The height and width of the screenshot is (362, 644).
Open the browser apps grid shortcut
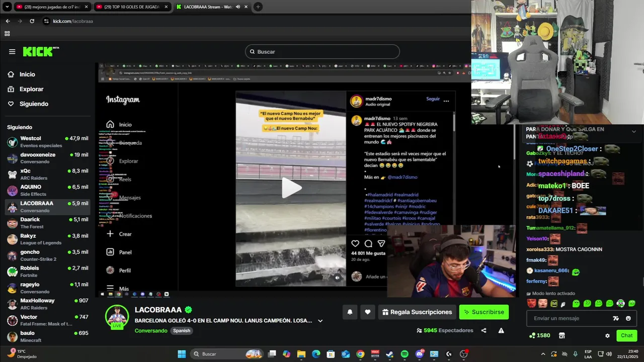point(7,34)
